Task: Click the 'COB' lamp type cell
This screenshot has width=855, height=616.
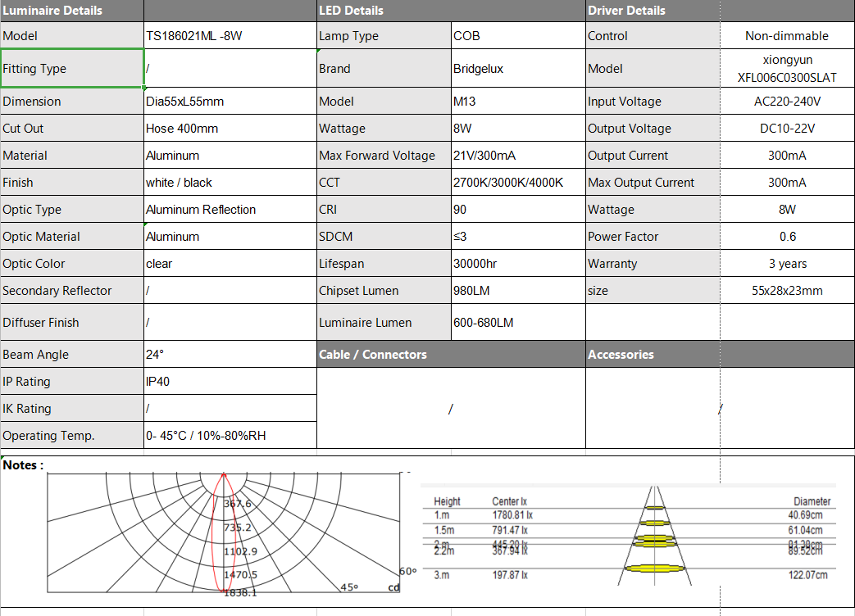Action: tap(518, 36)
